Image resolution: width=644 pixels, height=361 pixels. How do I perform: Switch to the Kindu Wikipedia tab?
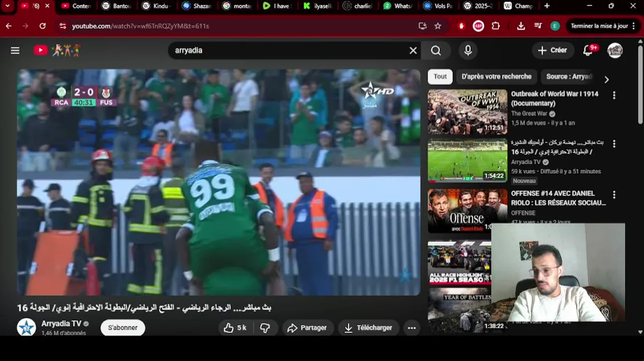156,6
